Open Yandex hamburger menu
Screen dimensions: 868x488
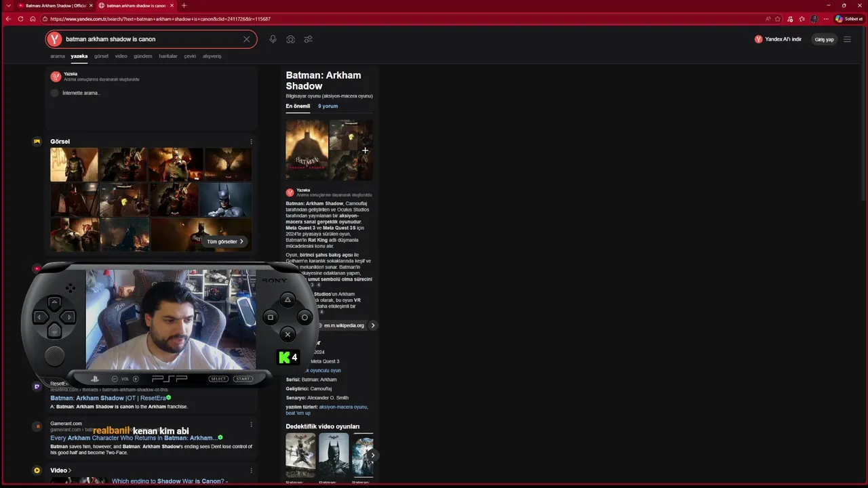pyautogui.click(x=847, y=39)
